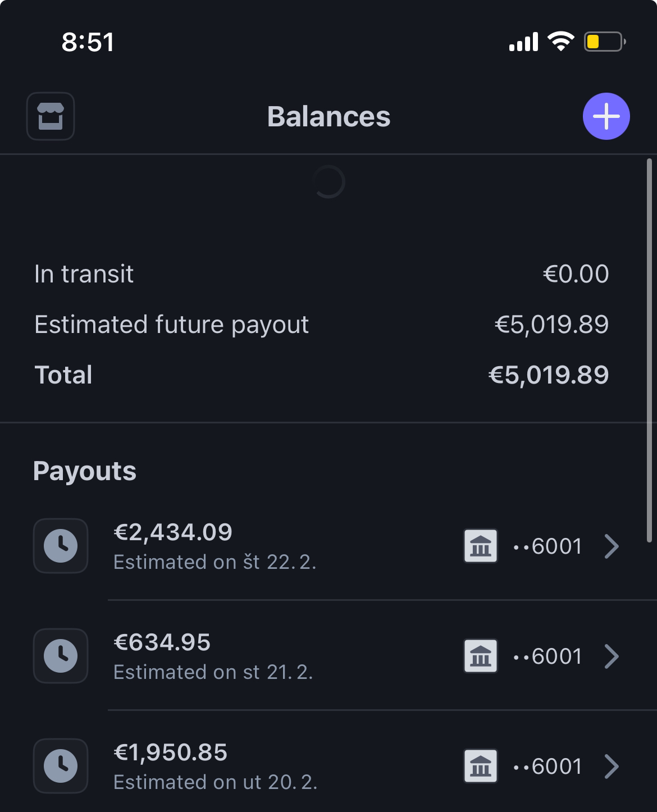
Task: Open the €634.95 payout amount
Action: click(x=162, y=642)
